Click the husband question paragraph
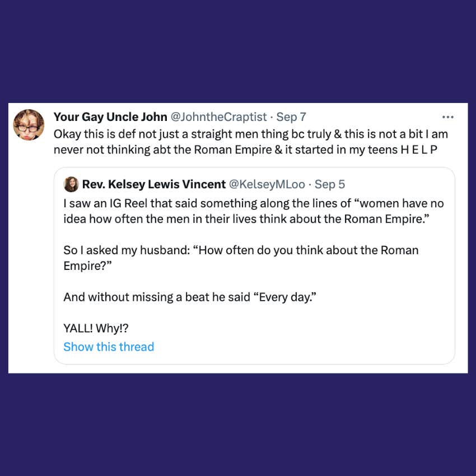This screenshot has width=476, height=476. pos(241,258)
